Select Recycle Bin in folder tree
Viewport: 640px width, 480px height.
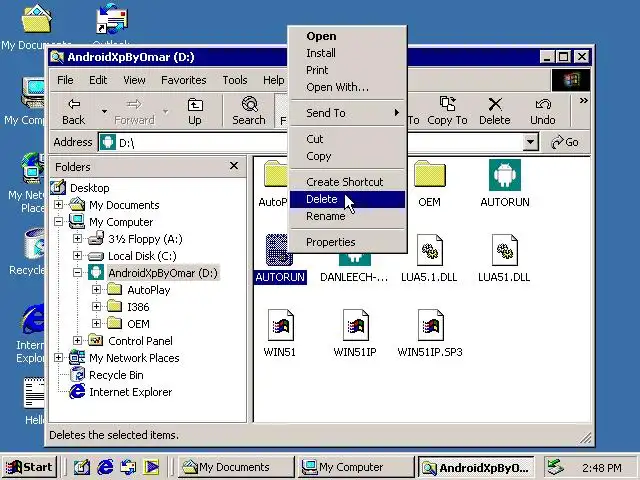point(116,375)
